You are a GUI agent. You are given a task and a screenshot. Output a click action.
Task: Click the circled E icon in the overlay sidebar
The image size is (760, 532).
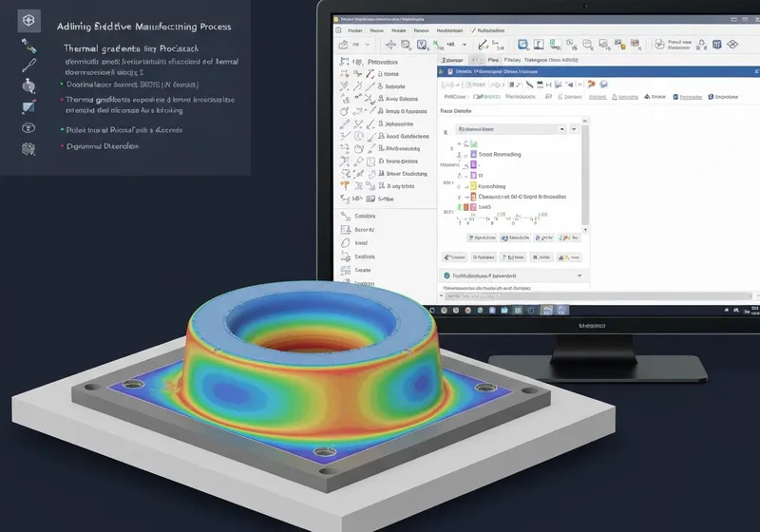click(28, 128)
